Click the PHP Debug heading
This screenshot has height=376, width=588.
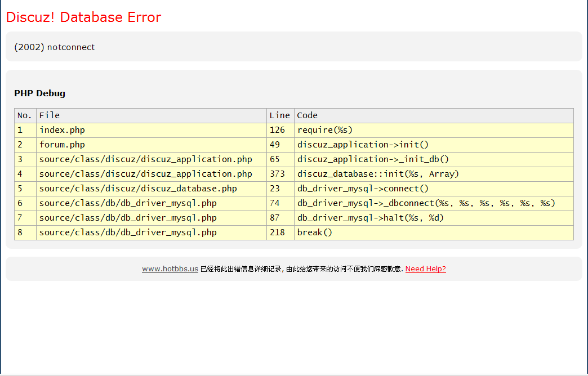(40, 93)
